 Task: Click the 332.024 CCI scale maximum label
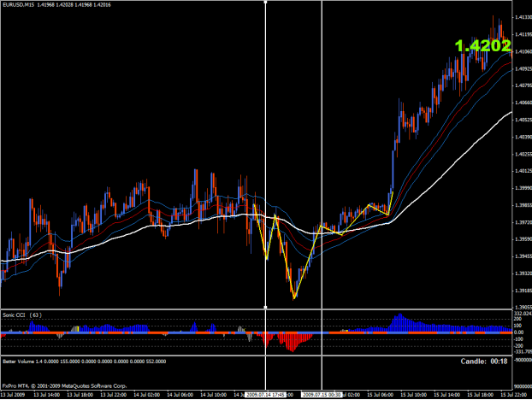click(x=523, y=314)
